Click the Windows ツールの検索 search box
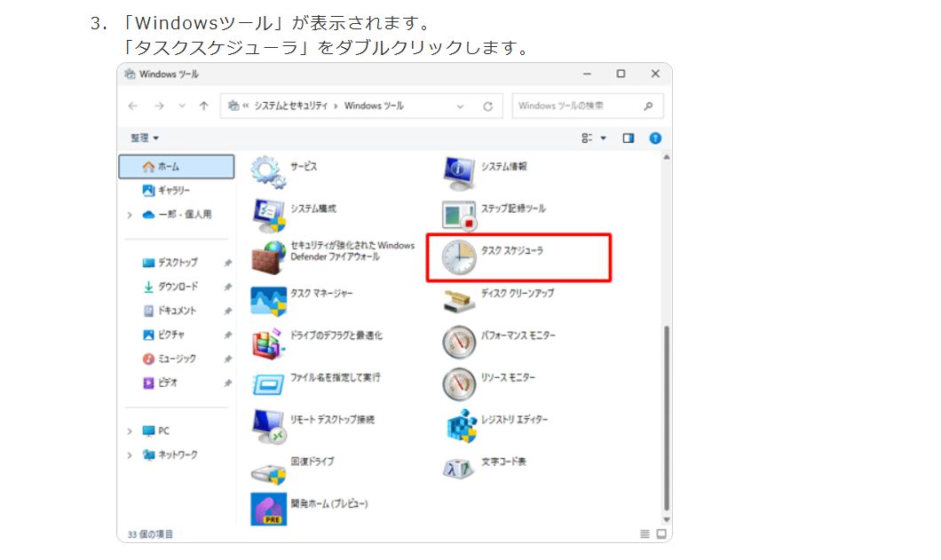The width and height of the screenshot is (941, 560). (588, 106)
